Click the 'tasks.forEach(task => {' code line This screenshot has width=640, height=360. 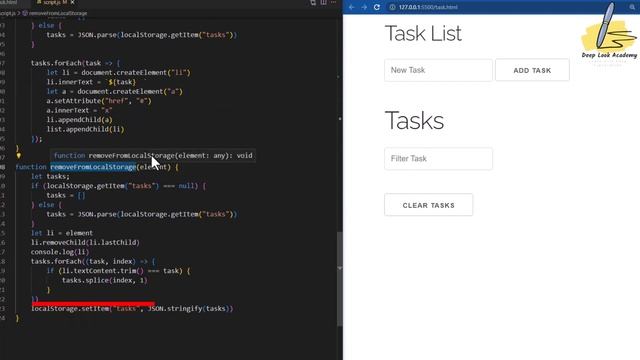[x=76, y=63]
